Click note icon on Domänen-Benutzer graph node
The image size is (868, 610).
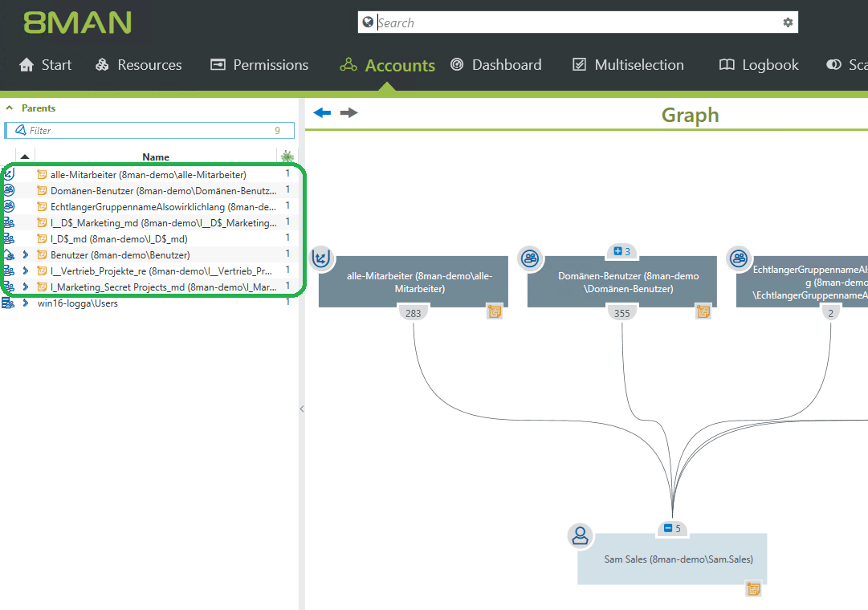703,311
